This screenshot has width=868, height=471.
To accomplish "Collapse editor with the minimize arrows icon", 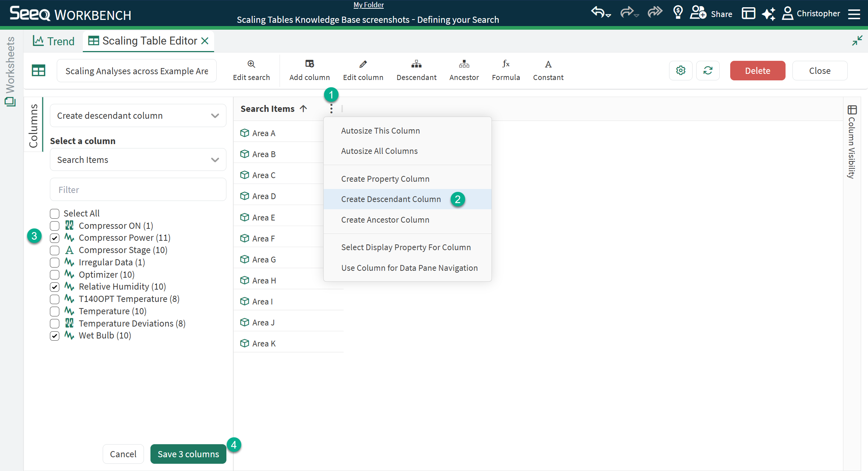I will pos(857,41).
